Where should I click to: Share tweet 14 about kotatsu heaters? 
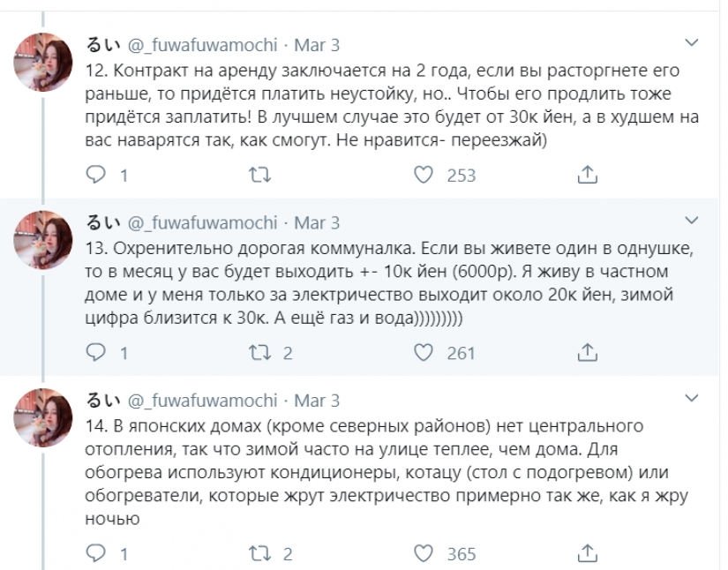(x=587, y=553)
